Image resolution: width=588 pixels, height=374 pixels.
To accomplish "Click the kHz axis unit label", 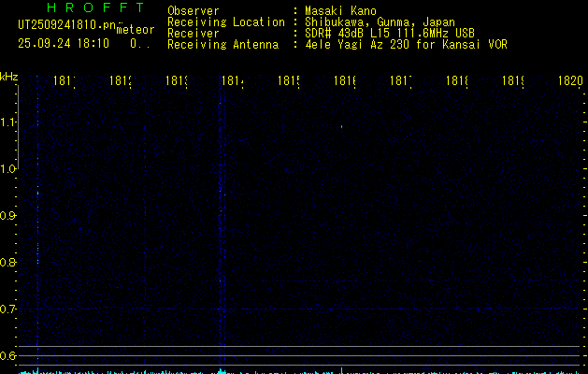I will [9, 76].
